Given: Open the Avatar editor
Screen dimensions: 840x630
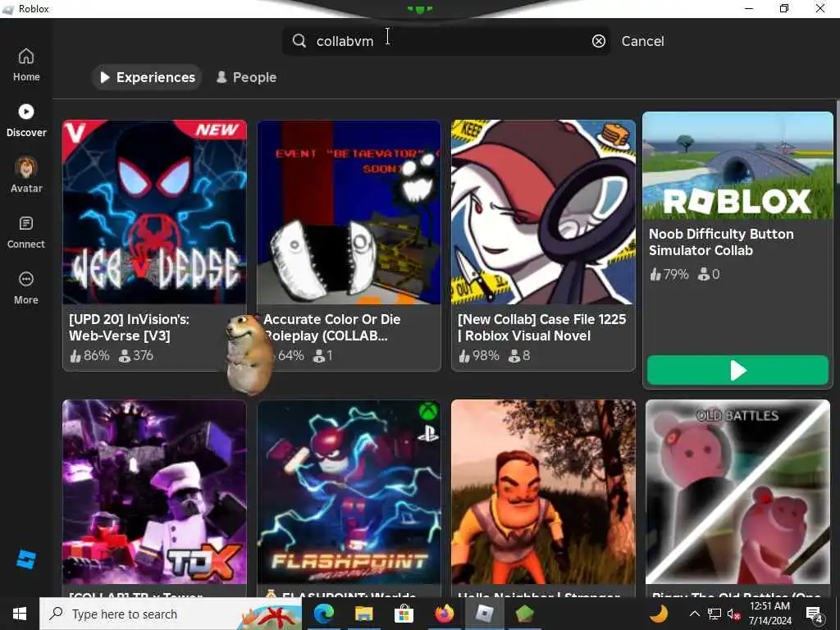Looking at the screenshot, I should tap(25, 176).
